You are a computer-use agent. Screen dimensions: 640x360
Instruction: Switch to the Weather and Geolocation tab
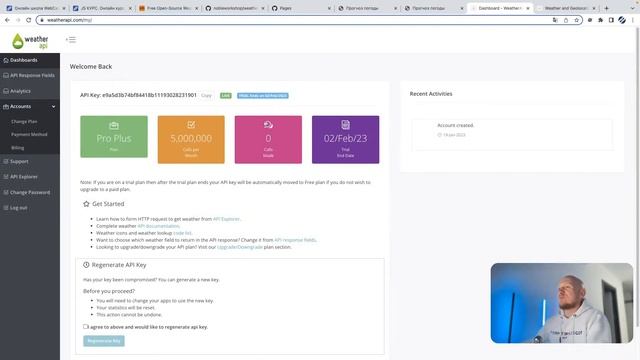565,8
